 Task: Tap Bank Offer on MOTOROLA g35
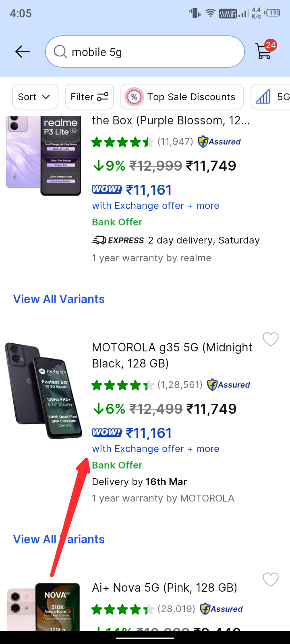(x=117, y=465)
